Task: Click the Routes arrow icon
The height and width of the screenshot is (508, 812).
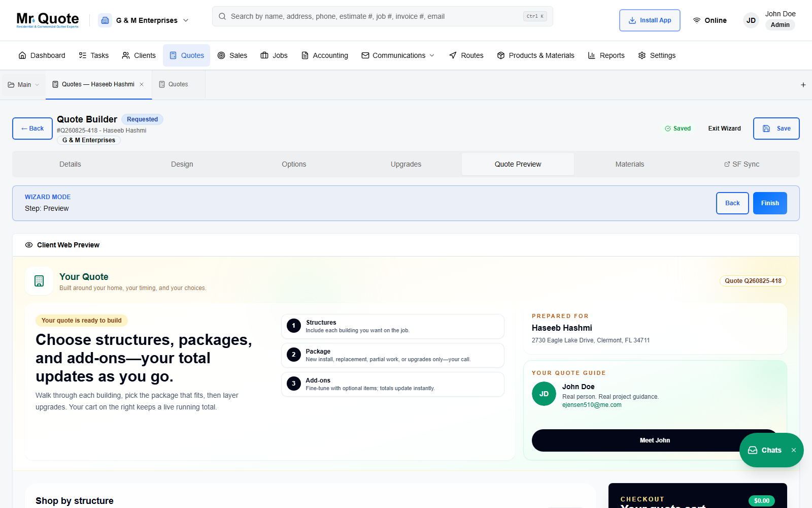Action: (x=453, y=55)
